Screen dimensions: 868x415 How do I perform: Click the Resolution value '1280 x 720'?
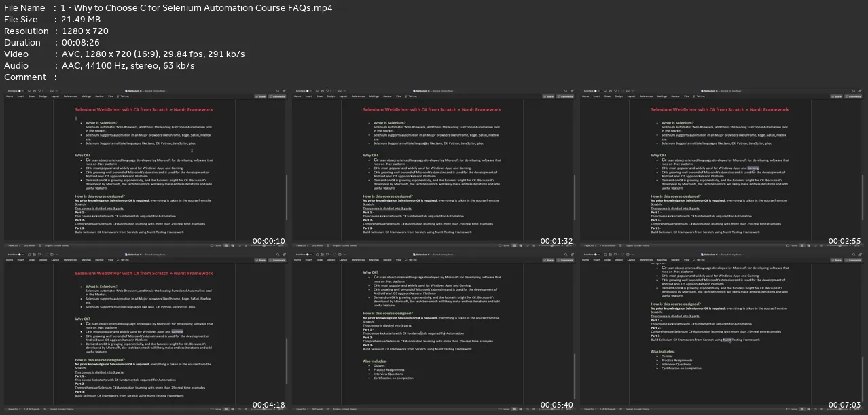click(x=85, y=31)
